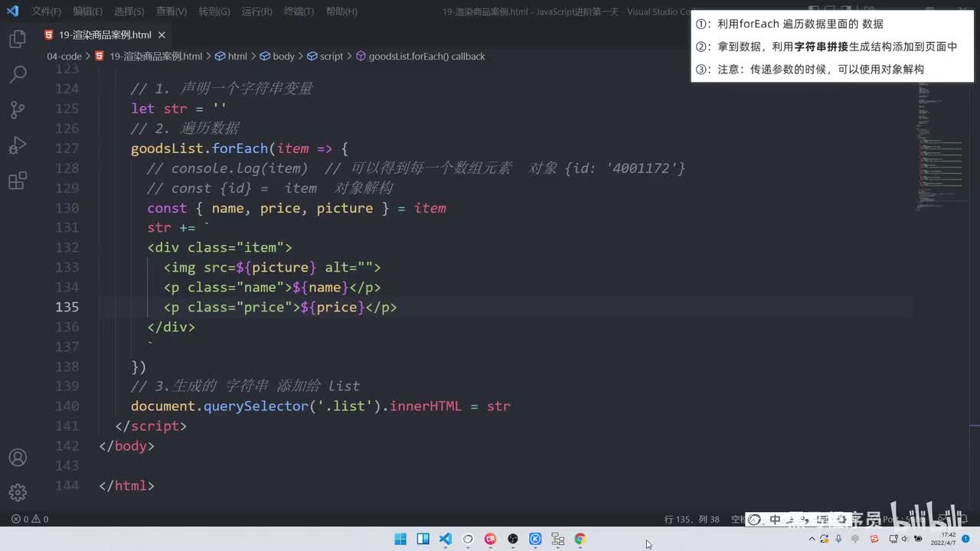Click the sync update tray icon
The width and height of the screenshot is (980, 551).
pos(824,539)
